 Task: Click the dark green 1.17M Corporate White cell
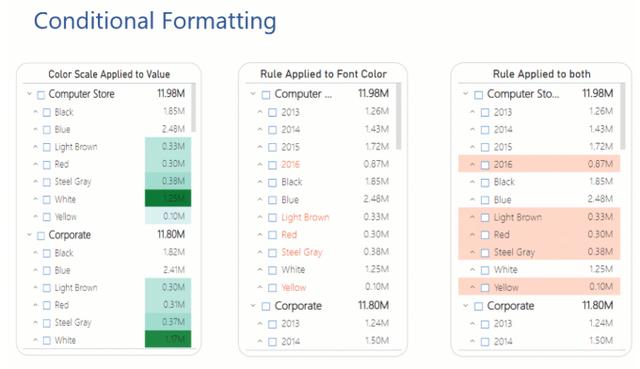168,339
